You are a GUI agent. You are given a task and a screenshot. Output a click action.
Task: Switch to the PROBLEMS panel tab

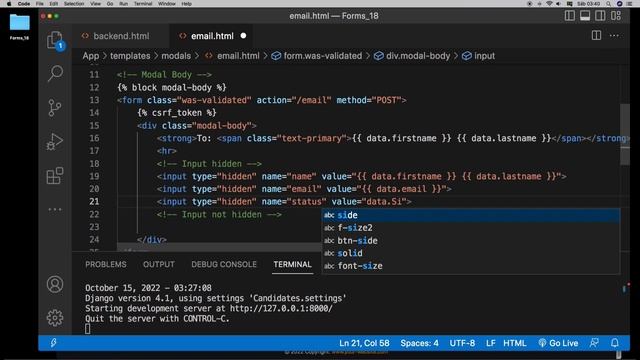(x=106, y=264)
